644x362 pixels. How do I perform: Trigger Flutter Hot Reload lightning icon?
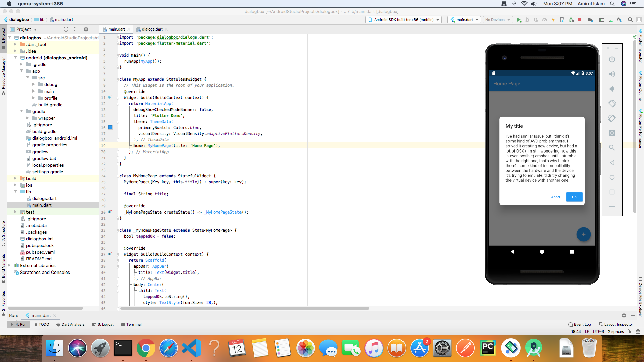tap(553, 20)
